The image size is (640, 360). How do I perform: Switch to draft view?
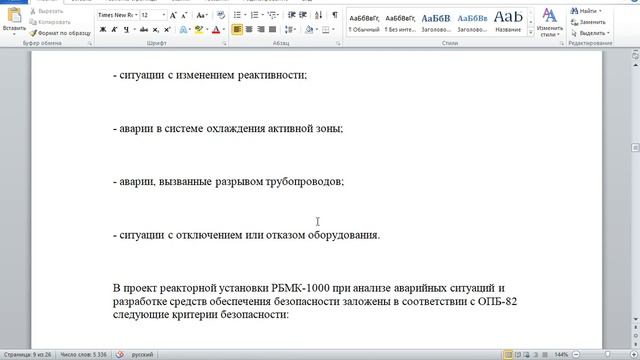click(x=545, y=355)
